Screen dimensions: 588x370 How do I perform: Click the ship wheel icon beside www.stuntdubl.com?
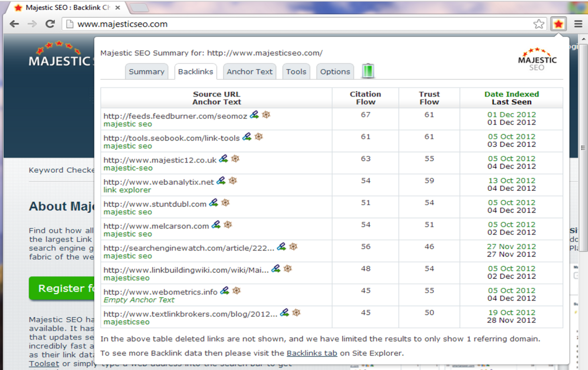coord(226,203)
